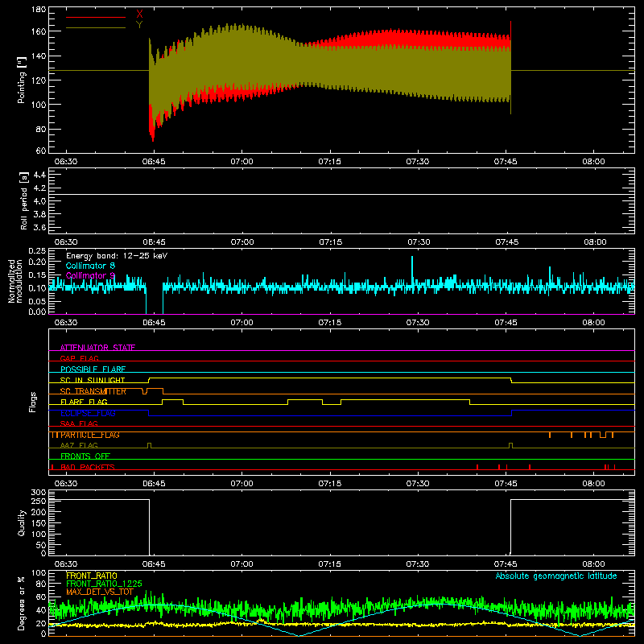
Task: Select the Collimator 8 legend entry
Action: (x=90, y=266)
